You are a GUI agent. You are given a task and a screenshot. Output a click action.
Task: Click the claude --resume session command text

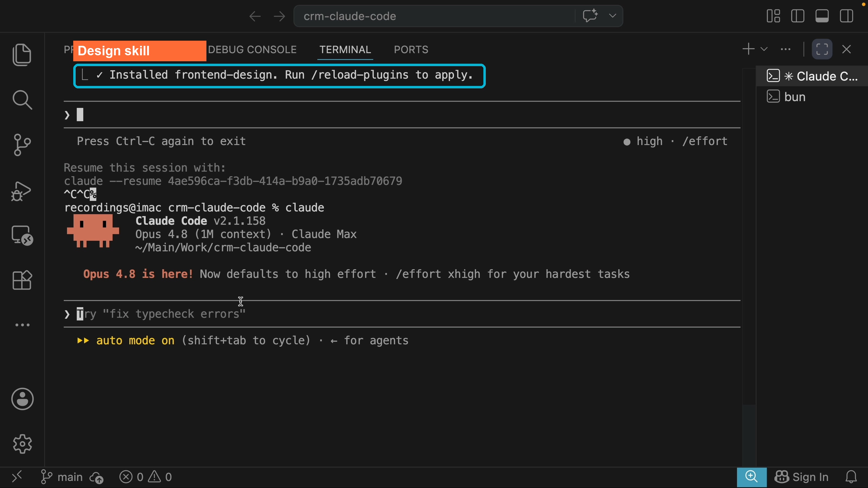click(x=233, y=181)
